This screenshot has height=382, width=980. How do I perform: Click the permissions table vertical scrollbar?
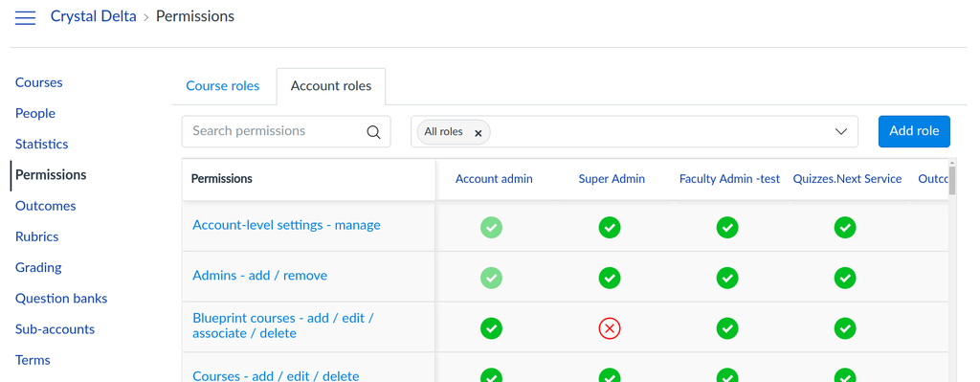pos(952,179)
